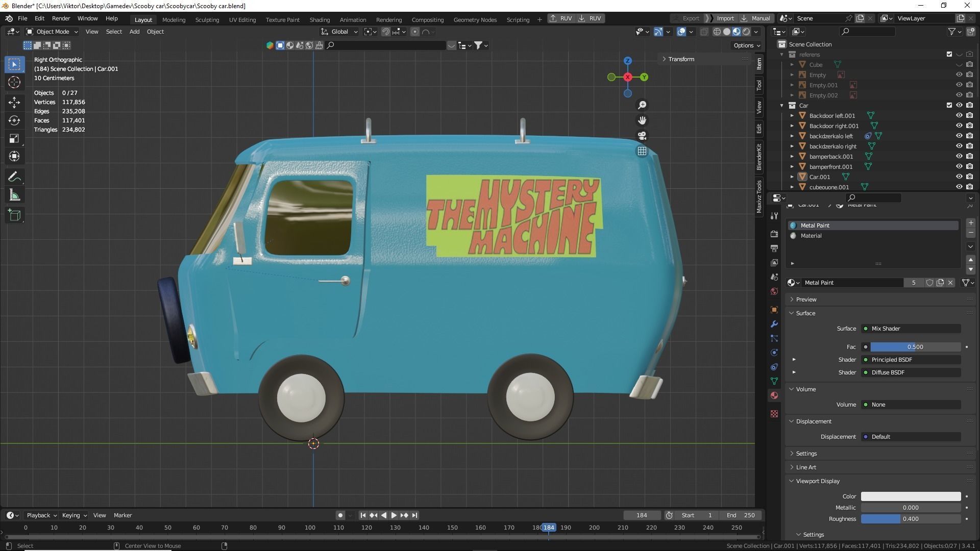Viewport: 980px width, 551px height.
Task: Select the Measure tool
Action: click(14, 195)
